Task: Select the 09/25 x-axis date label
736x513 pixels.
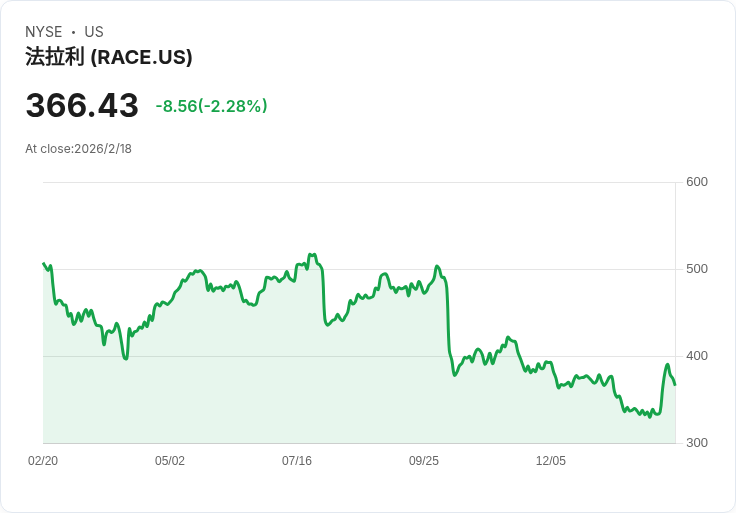Action: (x=424, y=461)
